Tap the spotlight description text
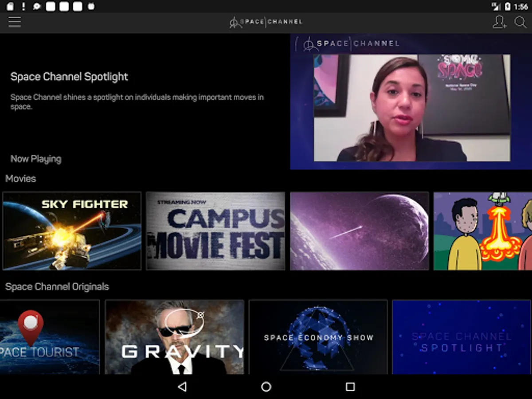 [x=137, y=102]
